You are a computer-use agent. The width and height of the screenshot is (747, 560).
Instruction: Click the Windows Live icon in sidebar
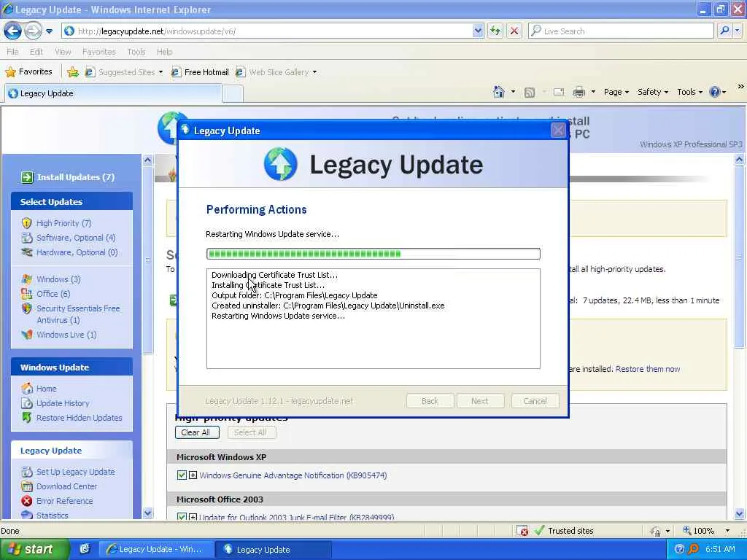[27, 335]
